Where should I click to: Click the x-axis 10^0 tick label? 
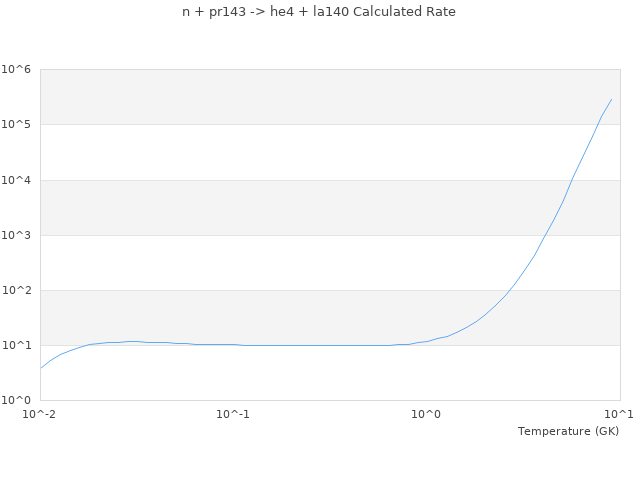[426, 414]
